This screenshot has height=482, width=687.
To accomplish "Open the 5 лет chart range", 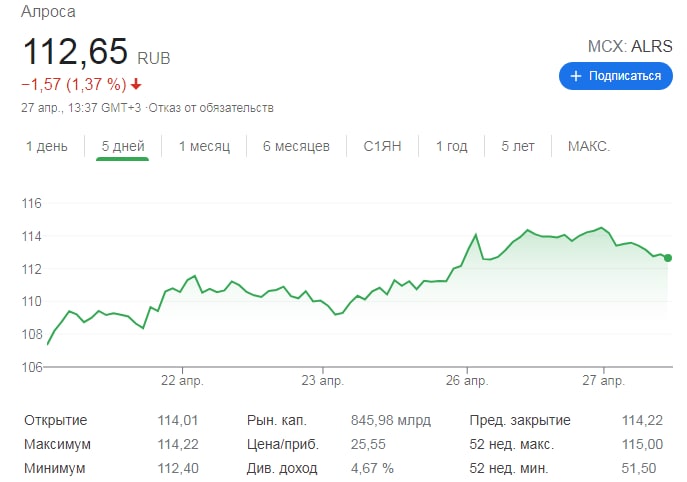I will coord(518,146).
